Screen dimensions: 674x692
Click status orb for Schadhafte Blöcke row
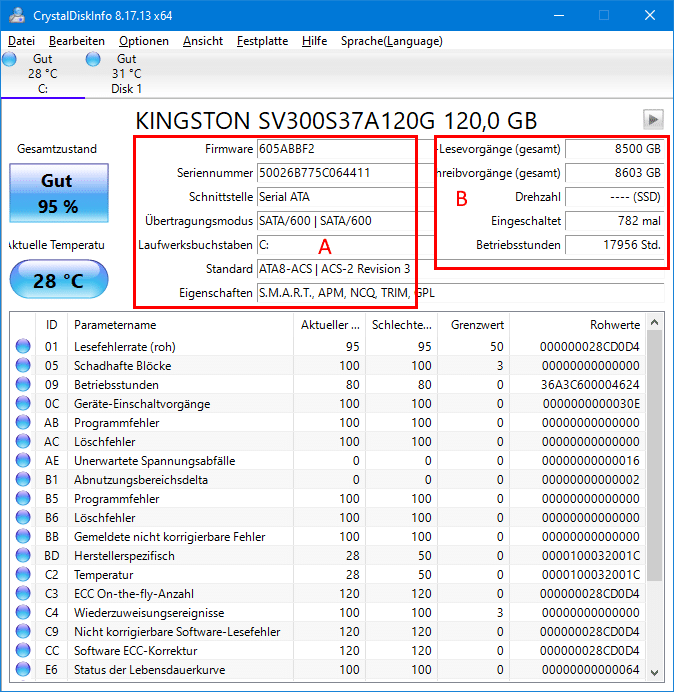[23, 365]
